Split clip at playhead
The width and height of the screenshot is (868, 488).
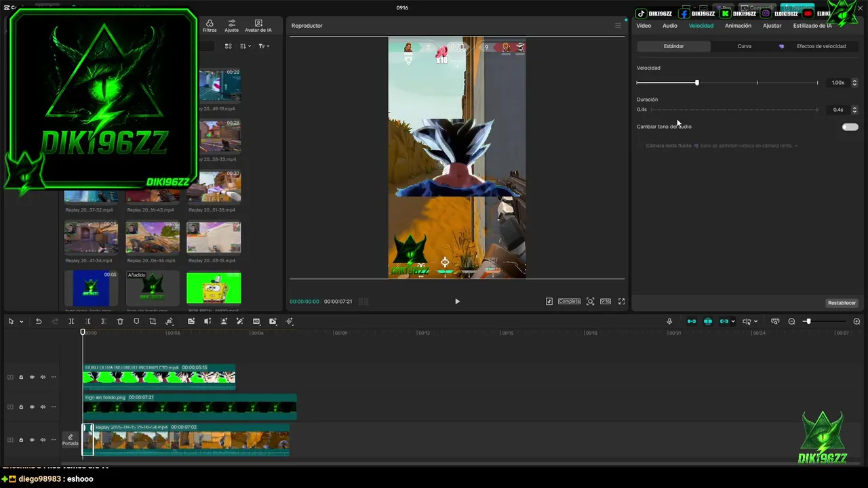(71, 321)
